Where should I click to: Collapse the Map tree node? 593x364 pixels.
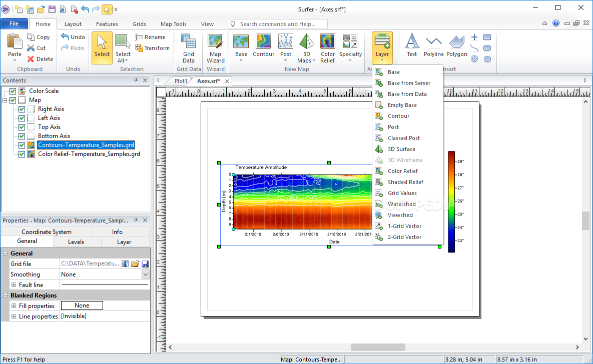pyautogui.click(x=5, y=100)
